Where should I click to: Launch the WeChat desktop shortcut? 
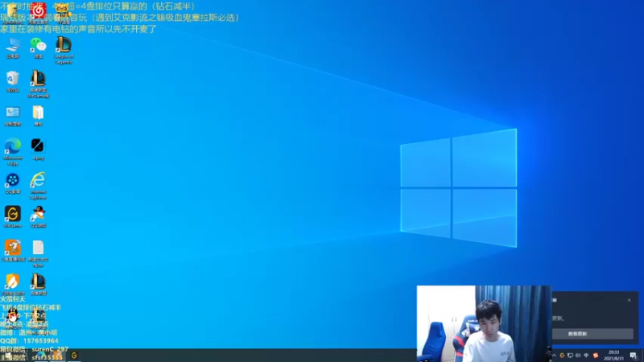point(38,47)
